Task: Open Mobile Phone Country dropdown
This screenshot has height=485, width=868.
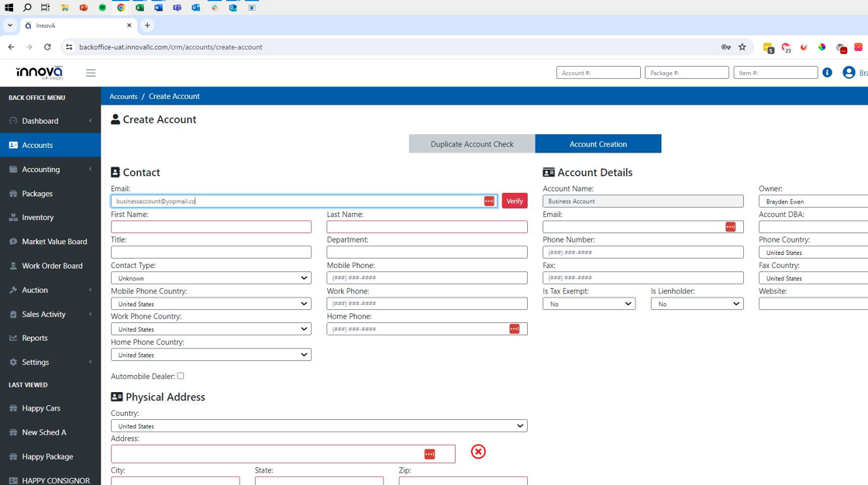Action: (x=211, y=304)
